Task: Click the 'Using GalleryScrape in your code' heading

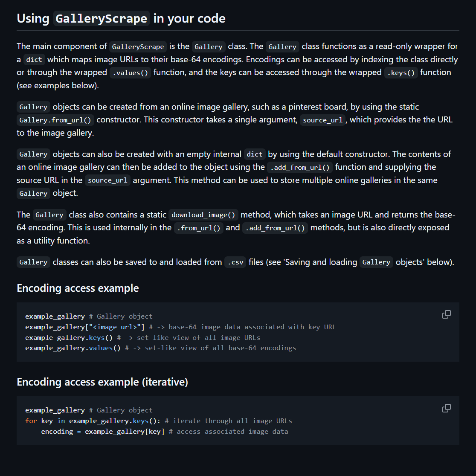Action: coord(121,19)
